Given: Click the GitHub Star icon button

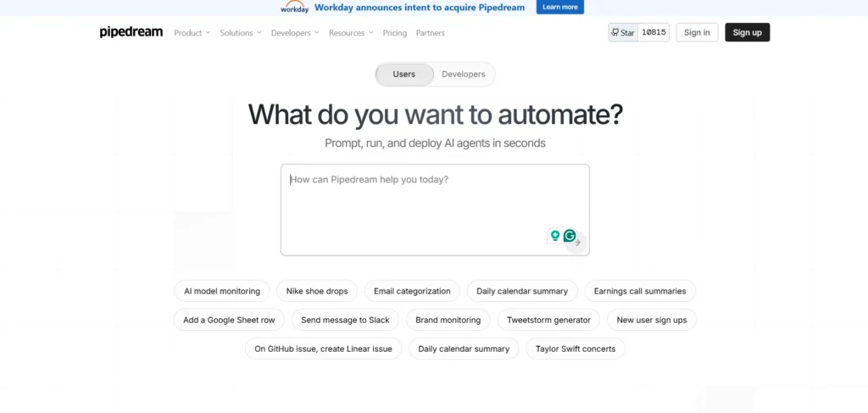Looking at the screenshot, I should pyautogui.click(x=622, y=32).
